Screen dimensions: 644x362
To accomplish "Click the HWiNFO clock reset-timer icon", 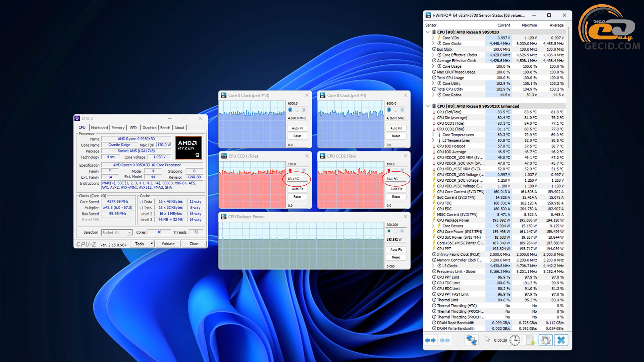I will [515, 340].
